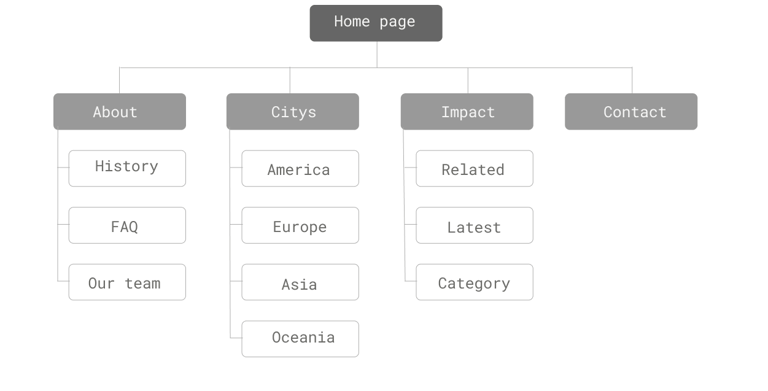768x391 pixels.
Task: Click connector line below Home page box
Action: coord(377,54)
